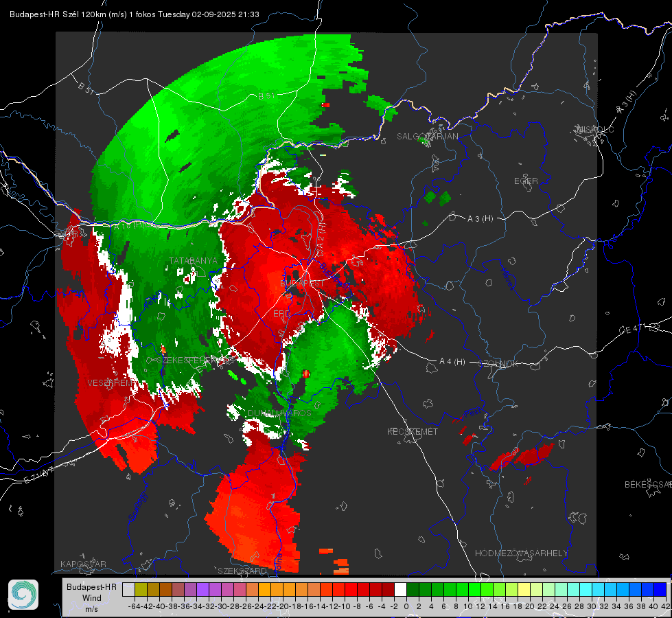Select the white legend swatch between -2 and 0
Viewport: 672px width, 618px height.
click(x=400, y=590)
